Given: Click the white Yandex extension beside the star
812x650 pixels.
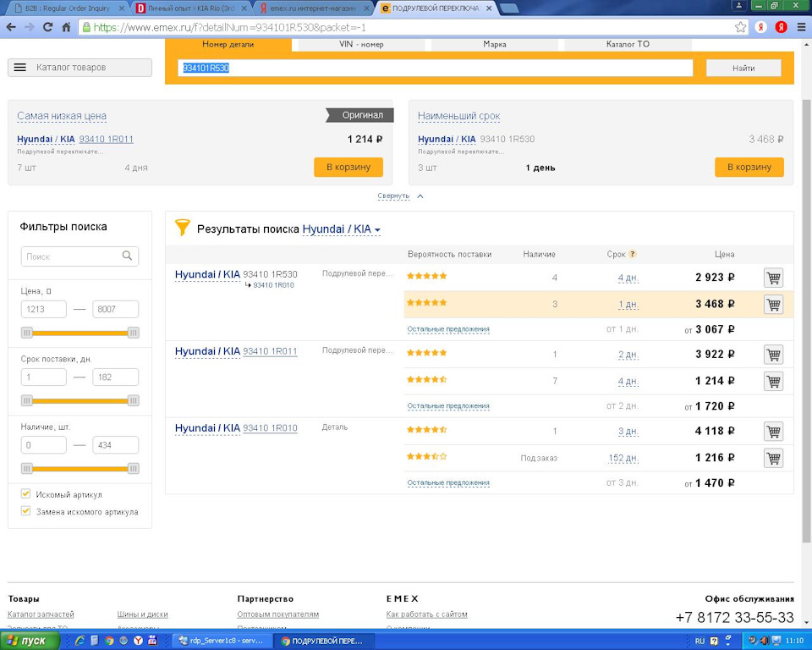Looking at the screenshot, I should (760, 27).
